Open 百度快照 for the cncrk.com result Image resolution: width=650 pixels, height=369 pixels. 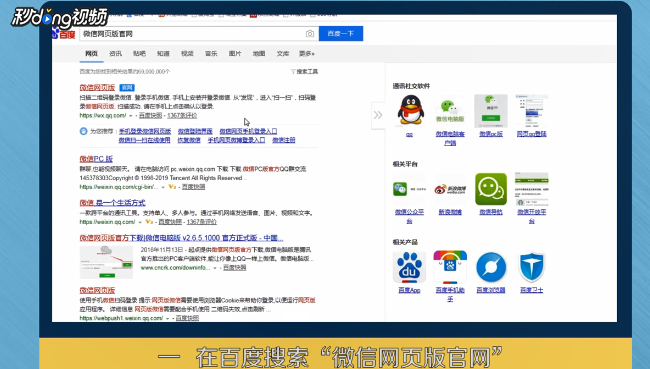coord(235,268)
